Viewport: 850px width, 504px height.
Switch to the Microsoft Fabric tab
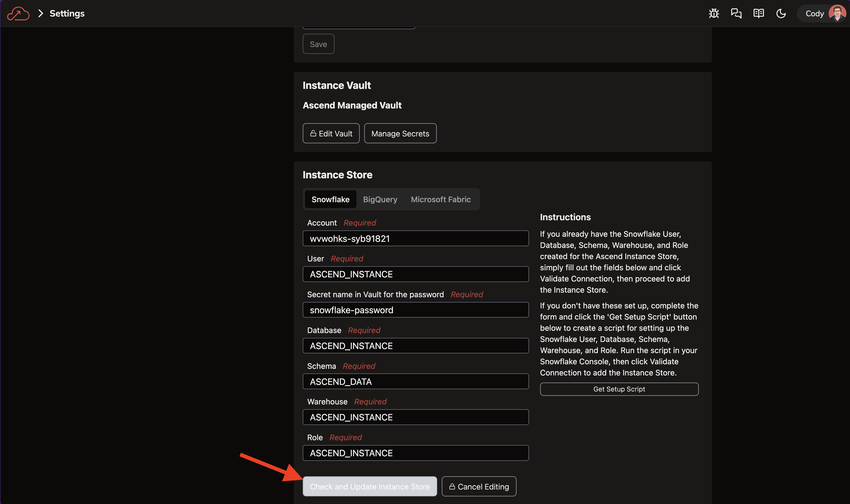click(441, 199)
